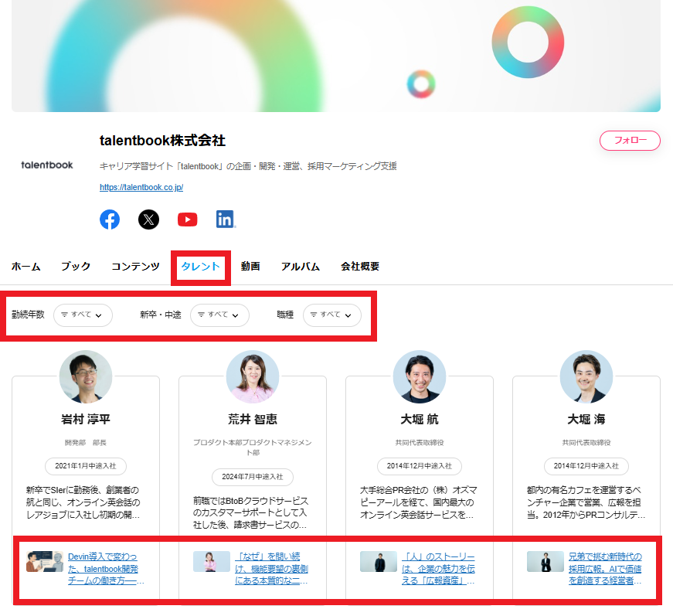This screenshot has height=616, width=673.
Task: Open the Facebook social icon
Action: point(110,220)
